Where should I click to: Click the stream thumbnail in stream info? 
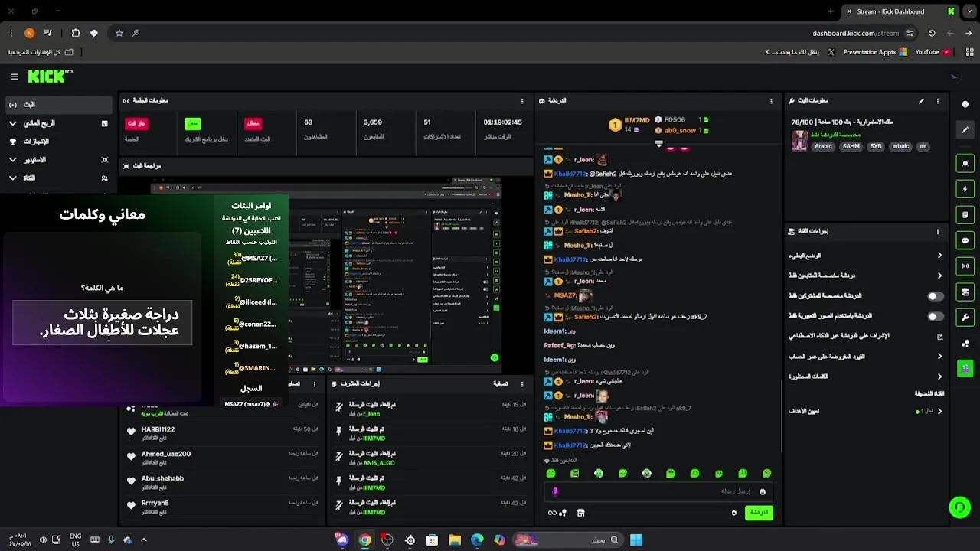point(799,141)
